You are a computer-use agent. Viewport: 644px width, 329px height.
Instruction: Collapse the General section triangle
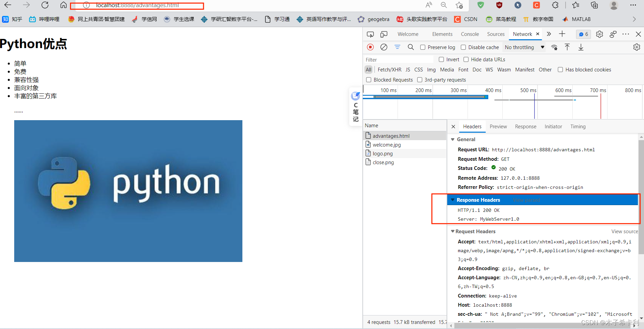pos(453,139)
